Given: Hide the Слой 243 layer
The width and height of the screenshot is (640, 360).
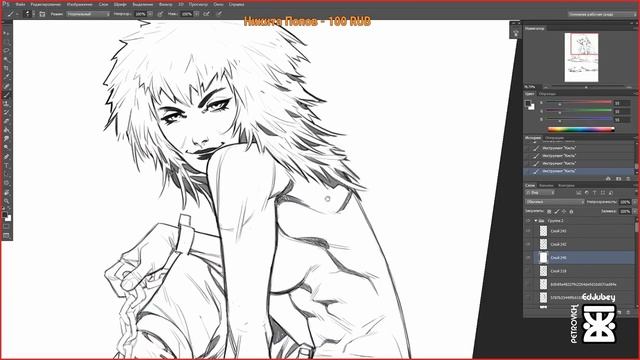Looking at the screenshot, I should tap(528, 231).
